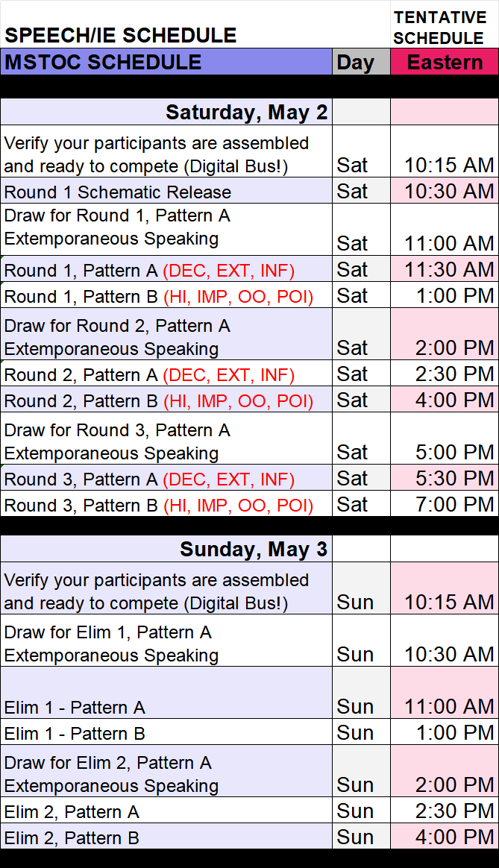
Task: Click the SPEECH/IE SCHEDULE title cell
Action: 121,35
